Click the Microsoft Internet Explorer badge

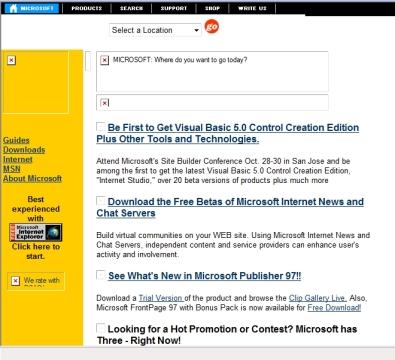point(35,232)
